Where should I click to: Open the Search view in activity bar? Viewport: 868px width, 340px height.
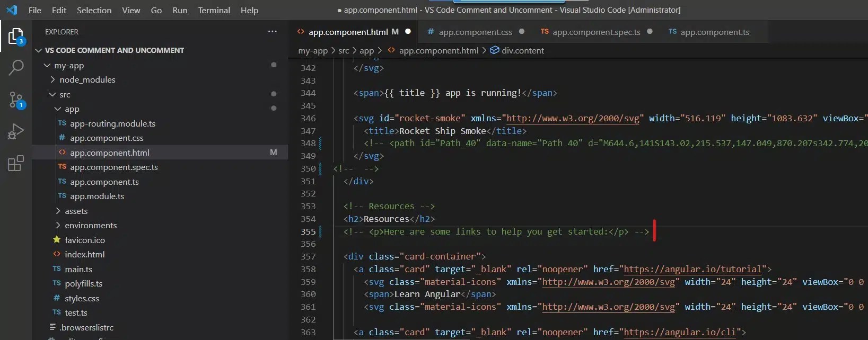pos(16,68)
